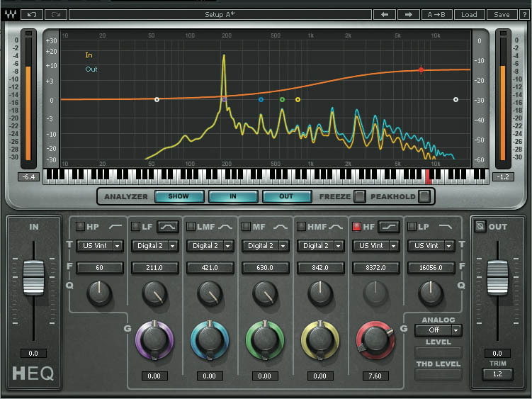This screenshot has height=399, width=532.
Task: Copy setup with A→B button
Action: click(436, 15)
